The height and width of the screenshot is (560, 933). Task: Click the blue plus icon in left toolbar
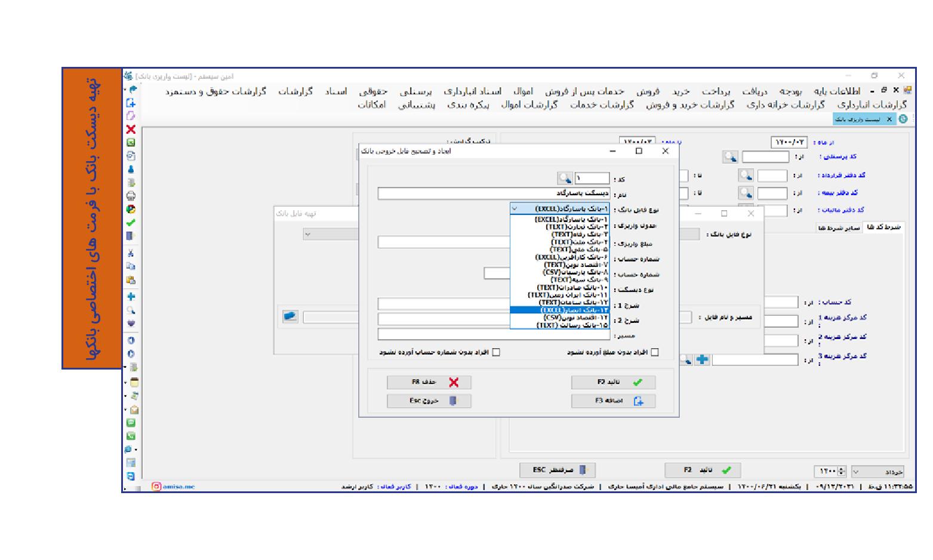pos(131,297)
